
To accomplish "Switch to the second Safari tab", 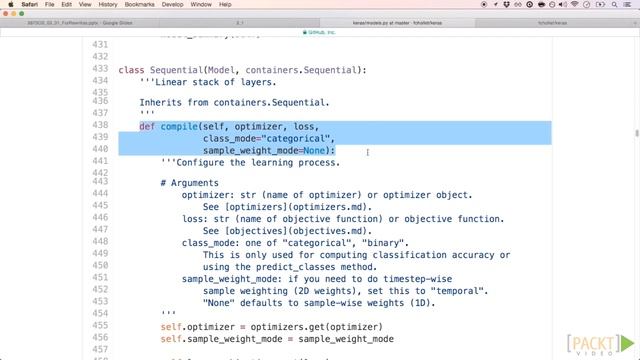I will click(x=240, y=23).
